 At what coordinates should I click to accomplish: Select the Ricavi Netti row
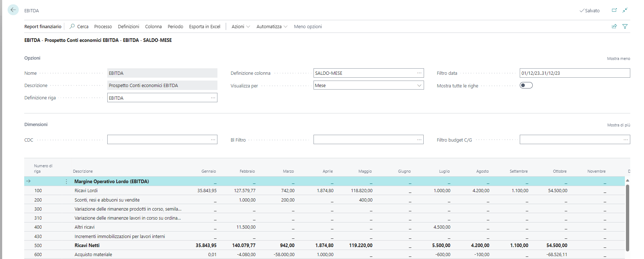click(324, 245)
